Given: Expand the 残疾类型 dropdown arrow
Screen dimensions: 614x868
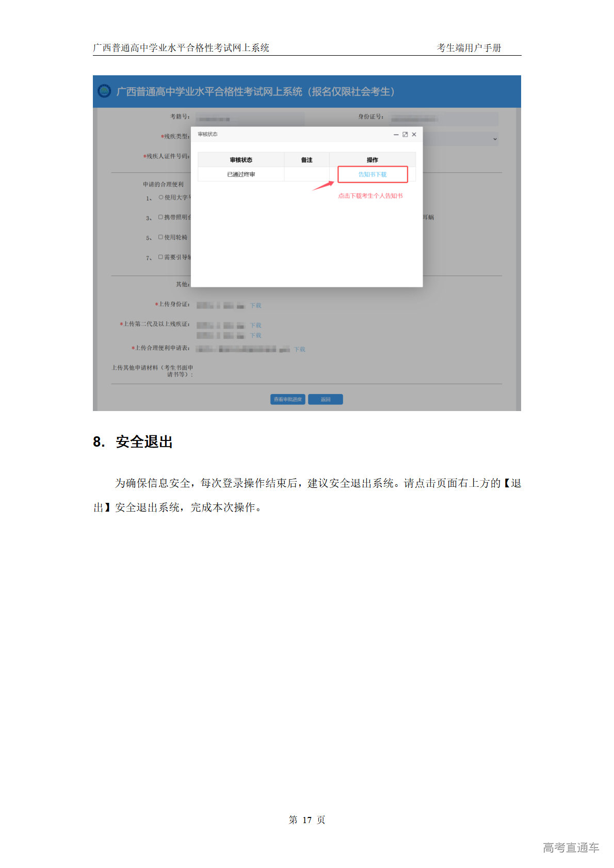Looking at the screenshot, I should [495, 139].
